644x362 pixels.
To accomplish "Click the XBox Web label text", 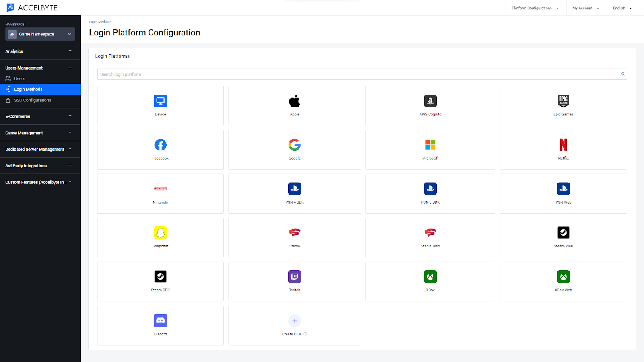I will click(x=563, y=290).
